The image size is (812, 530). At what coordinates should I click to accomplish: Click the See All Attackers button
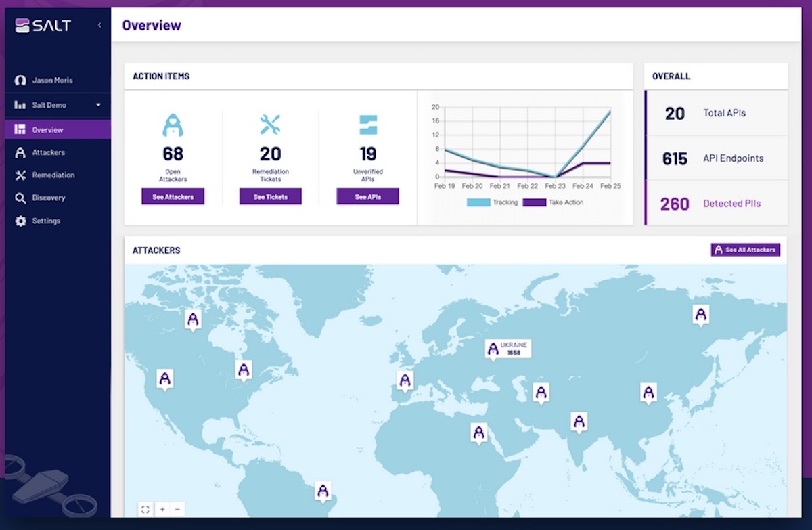pyautogui.click(x=746, y=250)
